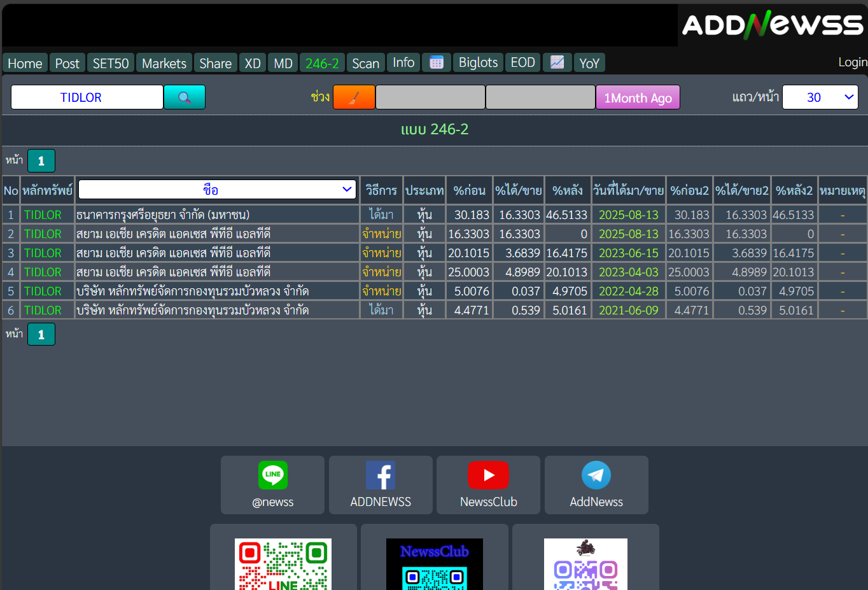Click the วันที่ได้มา/ขาย column header
This screenshot has width=868, height=590.
(629, 190)
